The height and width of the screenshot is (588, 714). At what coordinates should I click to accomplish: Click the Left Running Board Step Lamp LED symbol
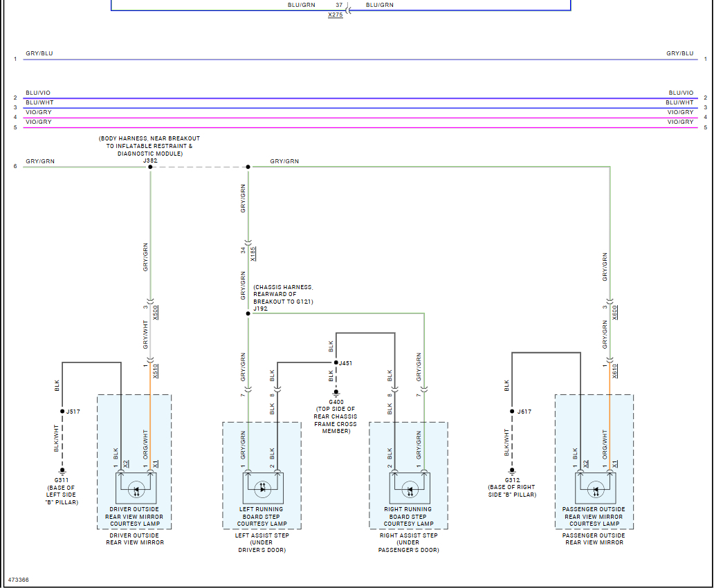pyautogui.click(x=262, y=490)
